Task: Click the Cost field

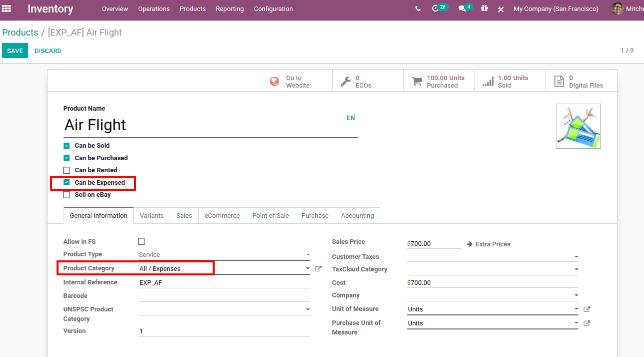Action: click(493, 283)
